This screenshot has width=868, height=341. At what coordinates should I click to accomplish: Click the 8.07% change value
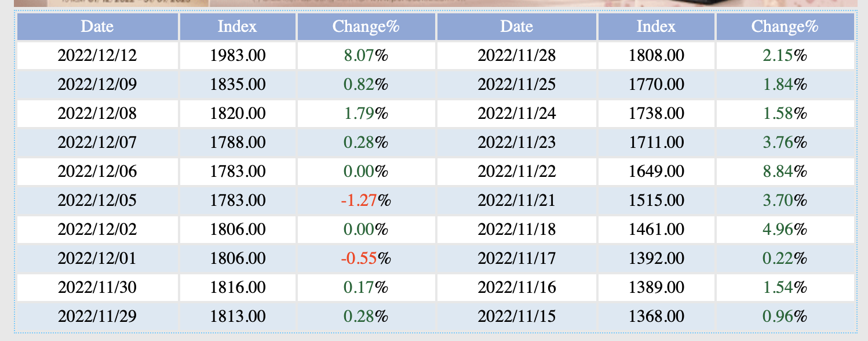(x=366, y=56)
